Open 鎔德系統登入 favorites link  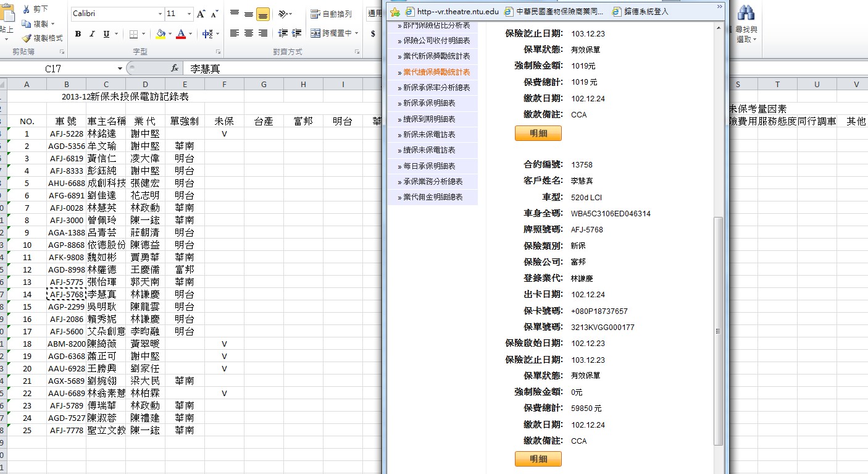646,11
